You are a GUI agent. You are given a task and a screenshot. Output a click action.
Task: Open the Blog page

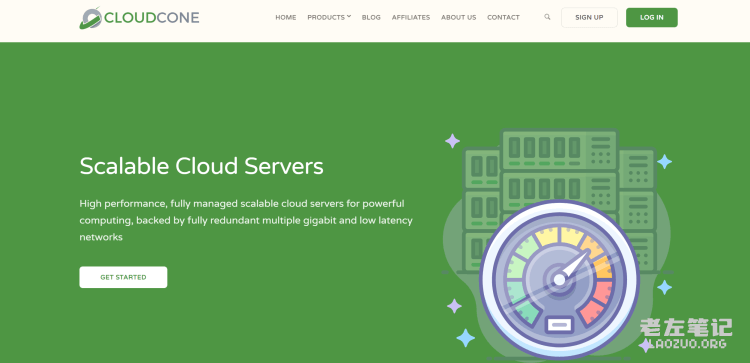371,17
